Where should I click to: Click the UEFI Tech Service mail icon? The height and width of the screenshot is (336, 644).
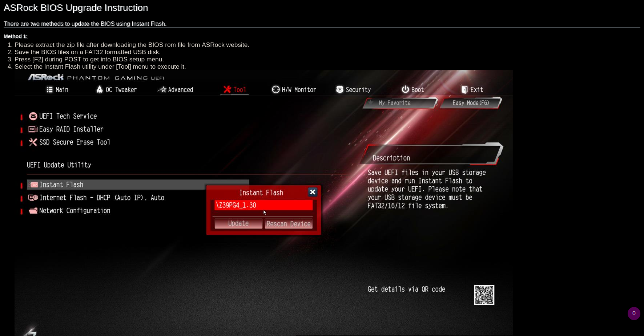click(x=33, y=116)
